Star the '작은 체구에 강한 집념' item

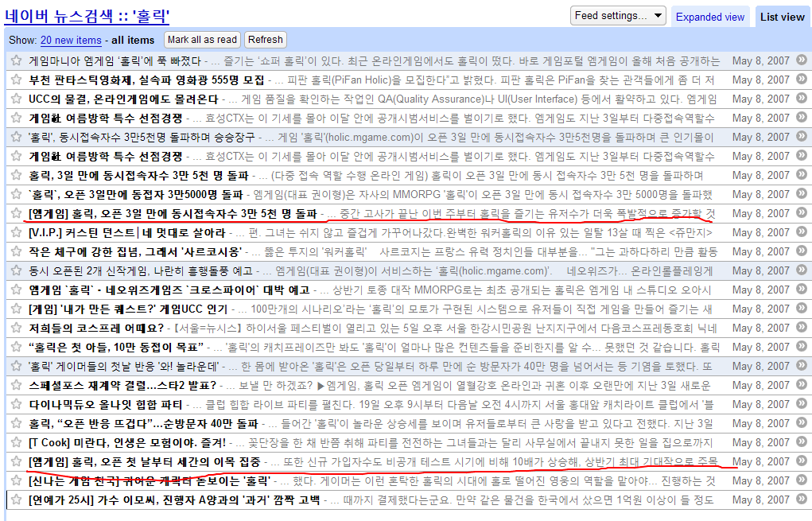pyautogui.click(x=16, y=251)
